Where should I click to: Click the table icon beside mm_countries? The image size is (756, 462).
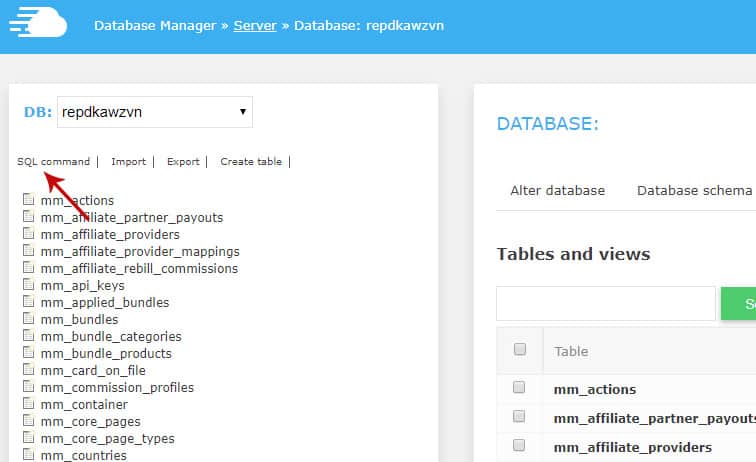click(x=29, y=456)
